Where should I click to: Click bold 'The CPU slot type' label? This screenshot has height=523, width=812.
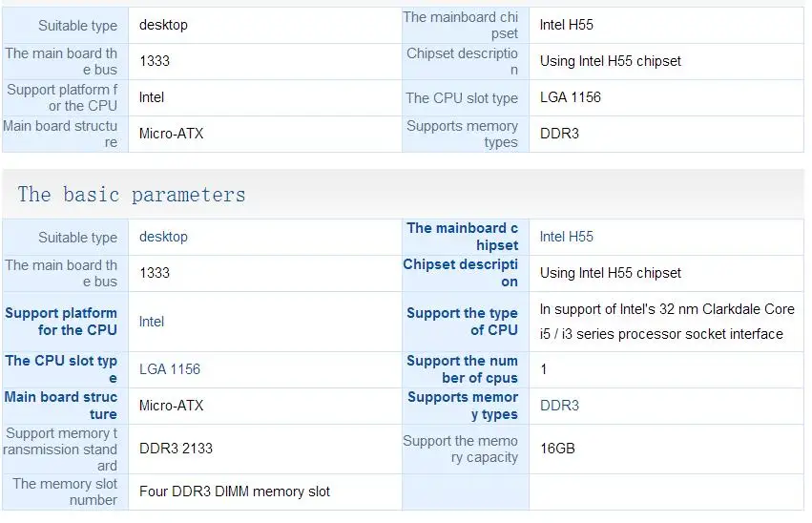click(61, 369)
